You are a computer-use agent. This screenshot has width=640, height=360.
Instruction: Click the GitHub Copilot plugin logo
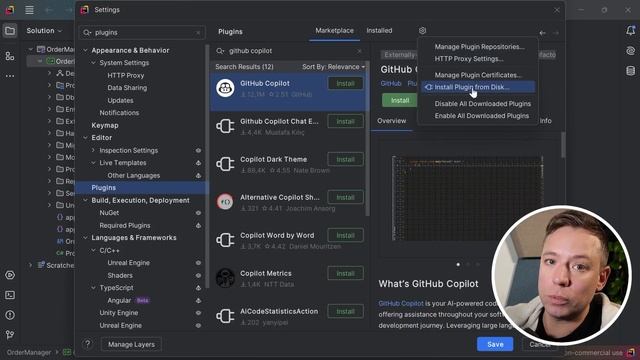[225, 88]
